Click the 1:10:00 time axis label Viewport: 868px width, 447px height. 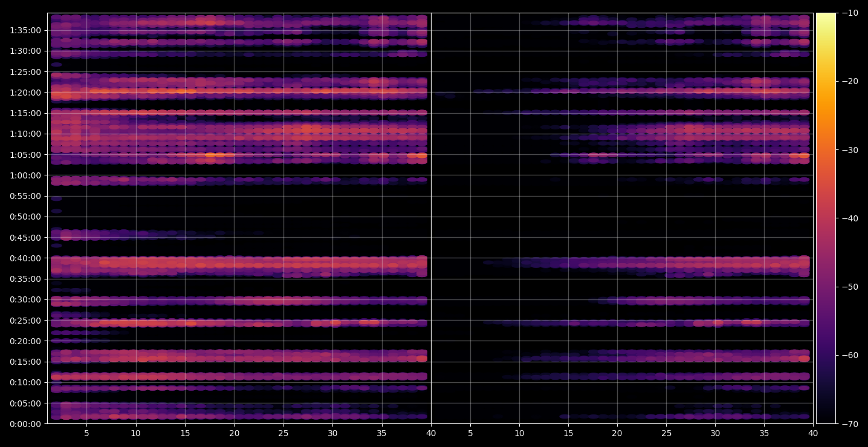25,134
